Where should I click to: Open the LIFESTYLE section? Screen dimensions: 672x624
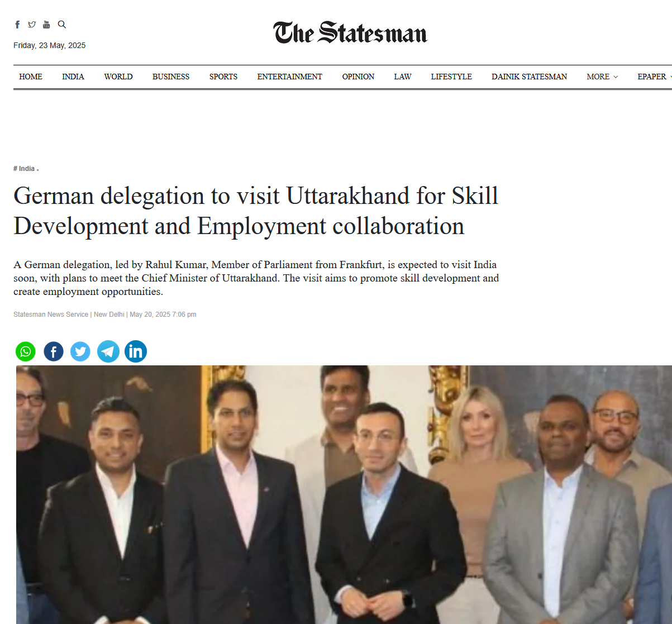point(451,77)
